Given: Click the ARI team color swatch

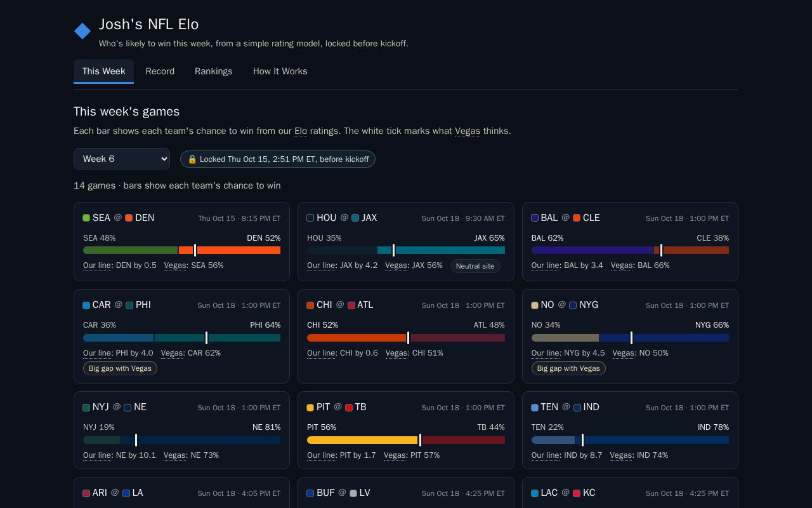Looking at the screenshot, I should pos(86,493).
